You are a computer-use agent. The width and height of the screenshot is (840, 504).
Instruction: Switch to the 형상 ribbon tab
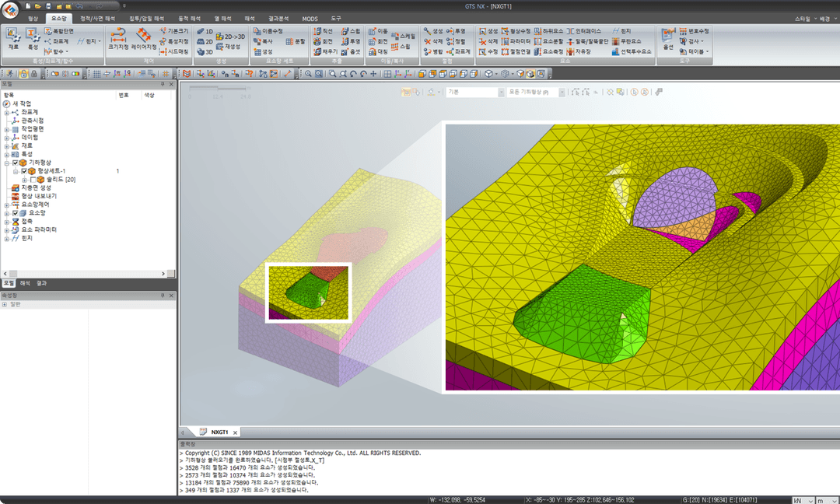coord(33,19)
